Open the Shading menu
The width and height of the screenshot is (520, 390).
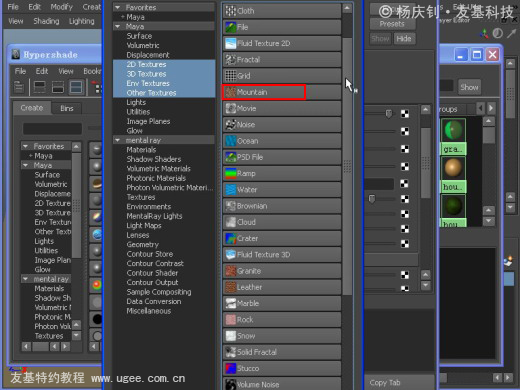click(46, 21)
